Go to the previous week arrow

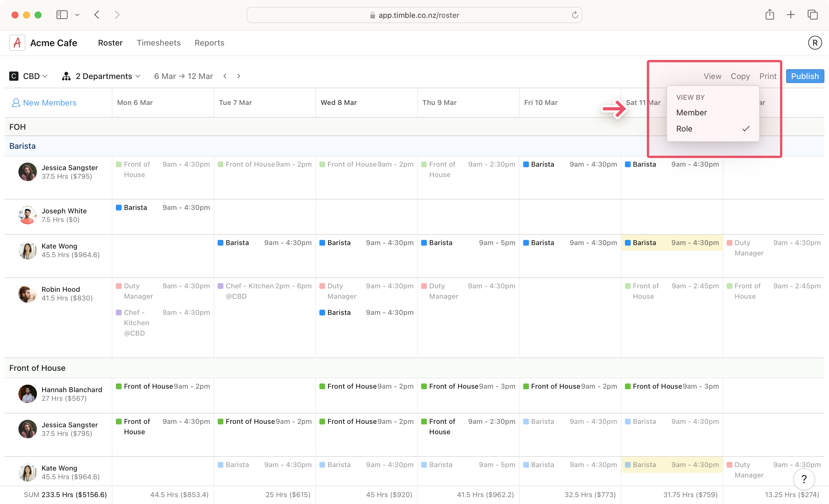click(x=225, y=76)
